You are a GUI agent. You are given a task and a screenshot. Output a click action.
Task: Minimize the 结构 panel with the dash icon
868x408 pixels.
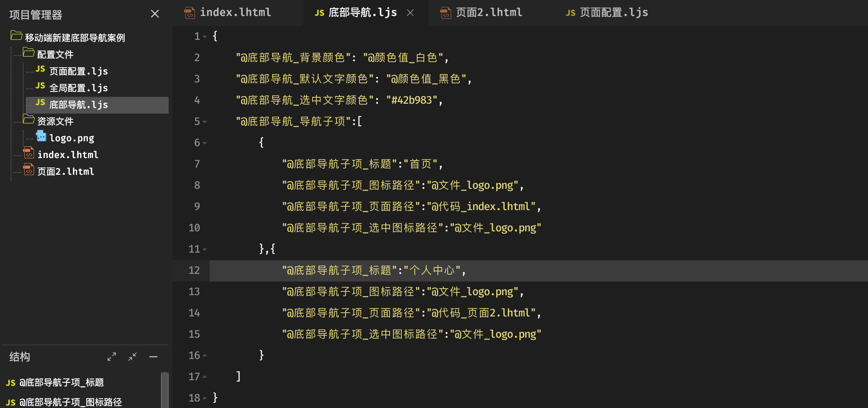(x=153, y=357)
